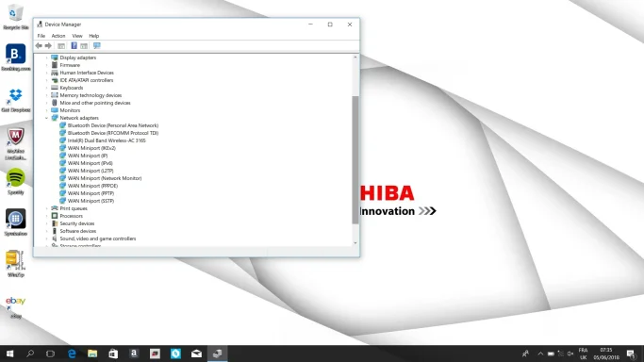Open the View menu
Viewport: 644px width, 362px height.
77,36
